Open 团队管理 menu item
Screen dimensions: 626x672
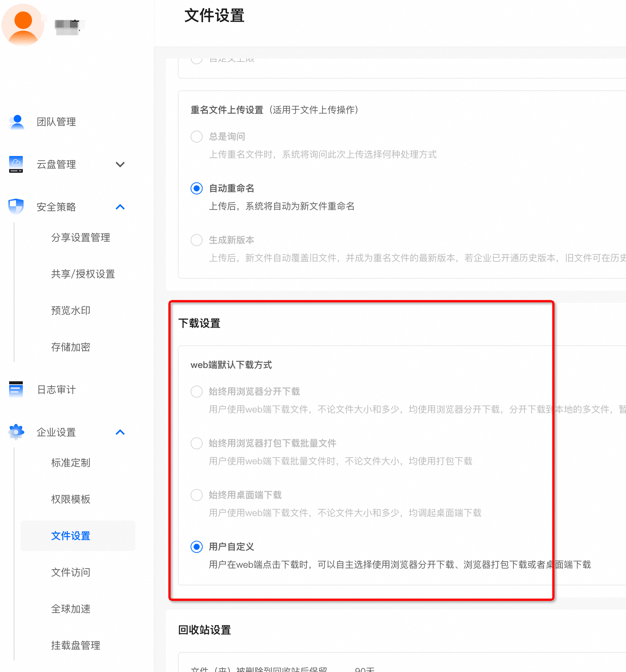(x=56, y=122)
